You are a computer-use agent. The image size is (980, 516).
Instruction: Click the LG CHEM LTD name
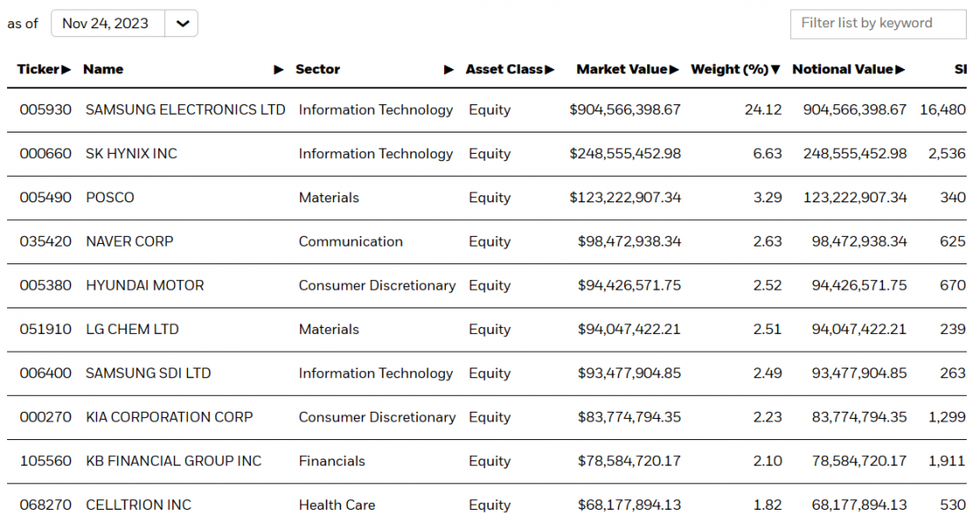click(x=132, y=330)
